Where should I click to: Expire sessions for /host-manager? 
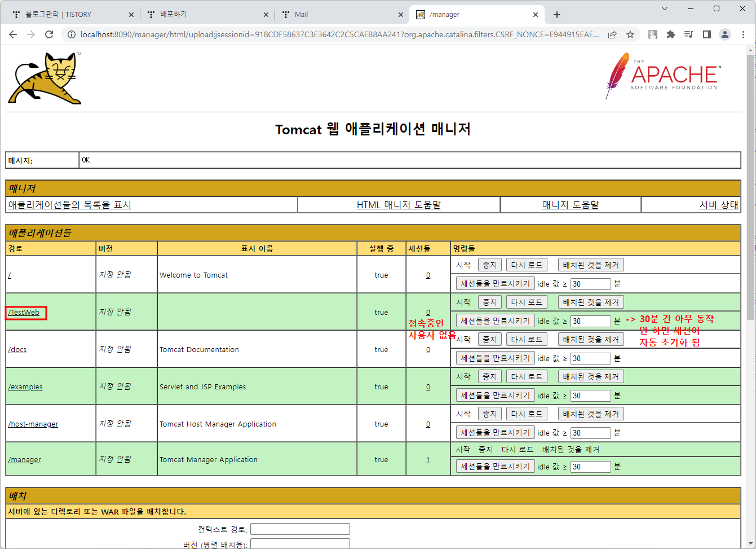click(495, 432)
